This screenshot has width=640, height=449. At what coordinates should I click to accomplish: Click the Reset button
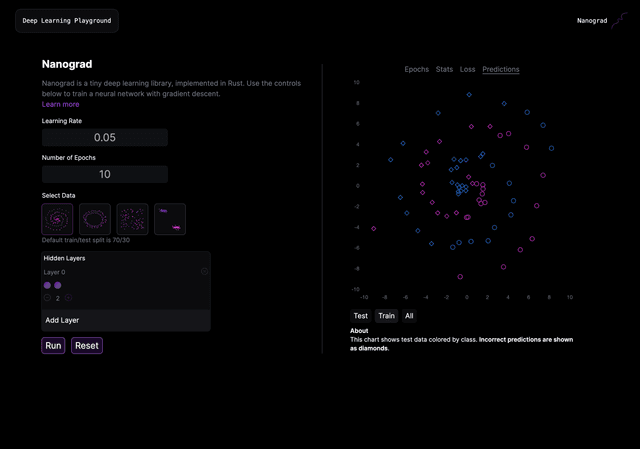point(87,345)
